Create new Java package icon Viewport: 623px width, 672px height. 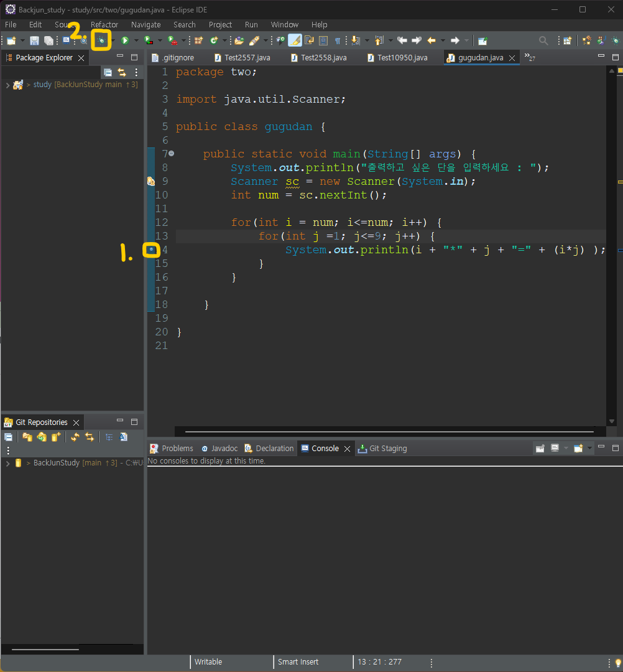[x=199, y=40]
